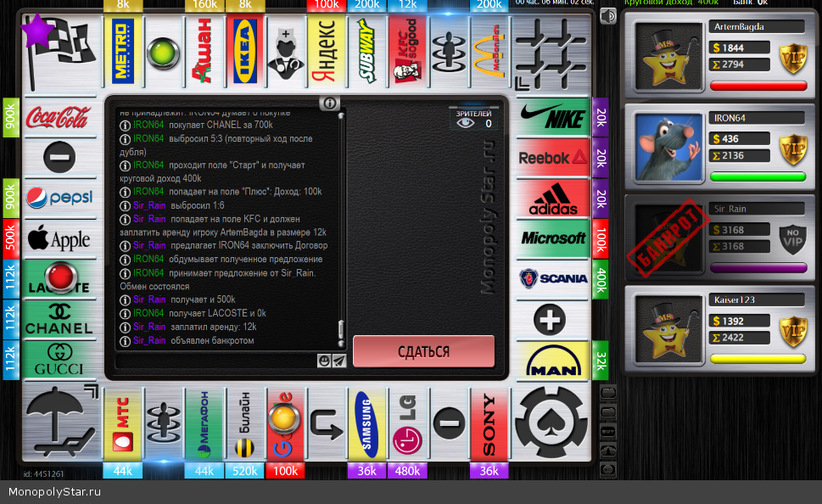The height and width of the screenshot is (504, 822).
Task: Open ArtemBagda's player avatar
Action: [x=668, y=57]
